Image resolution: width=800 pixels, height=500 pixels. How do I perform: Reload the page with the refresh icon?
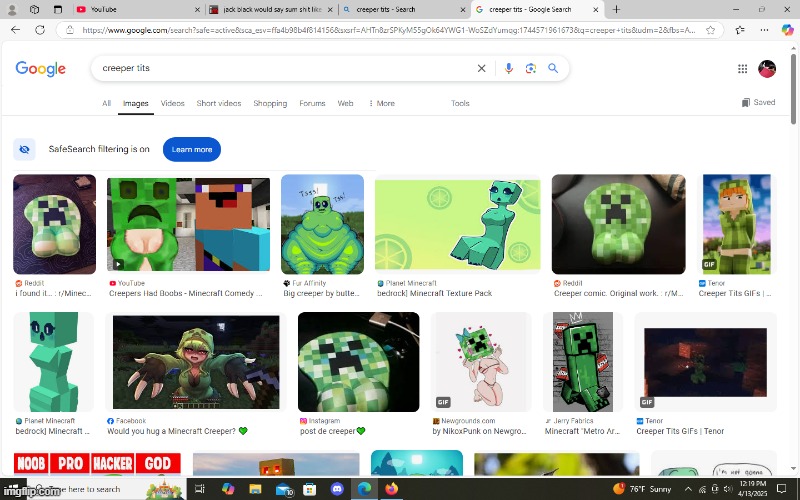40,30
